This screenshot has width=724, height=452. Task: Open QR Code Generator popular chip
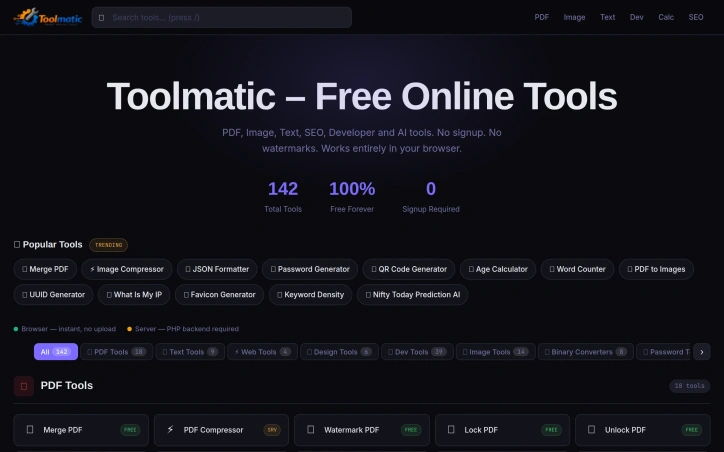[x=409, y=269]
